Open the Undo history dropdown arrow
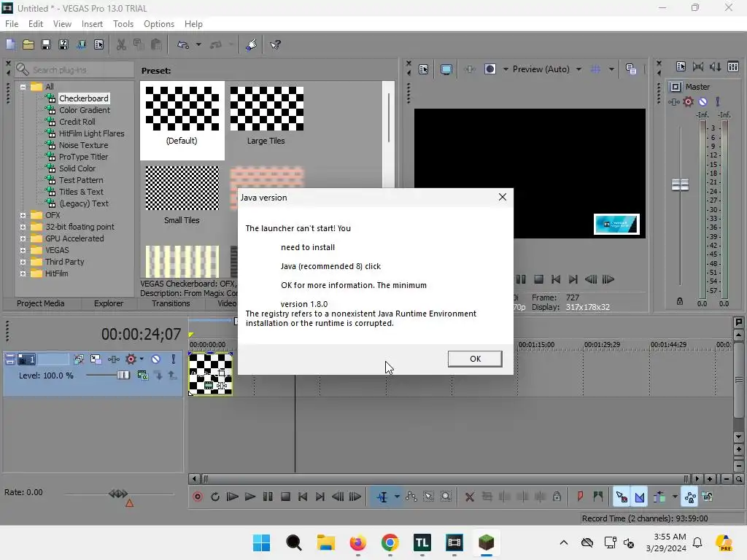 [x=198, y=44]
